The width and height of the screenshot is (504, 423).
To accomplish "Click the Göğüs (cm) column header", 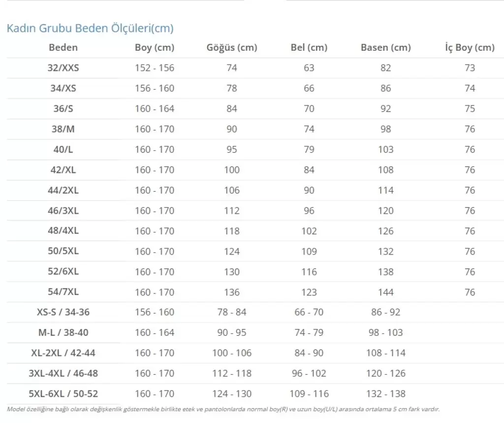I will 232,48.
